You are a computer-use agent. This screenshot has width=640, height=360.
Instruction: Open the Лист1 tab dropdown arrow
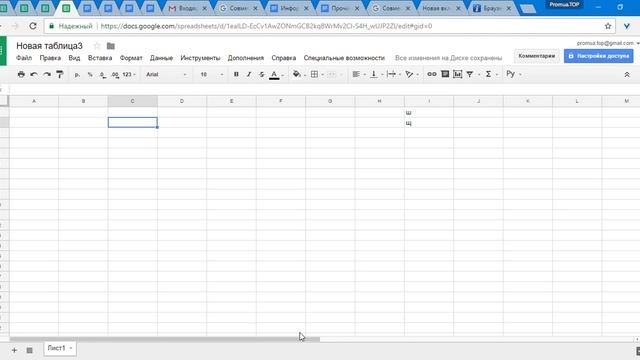[71, 348]
